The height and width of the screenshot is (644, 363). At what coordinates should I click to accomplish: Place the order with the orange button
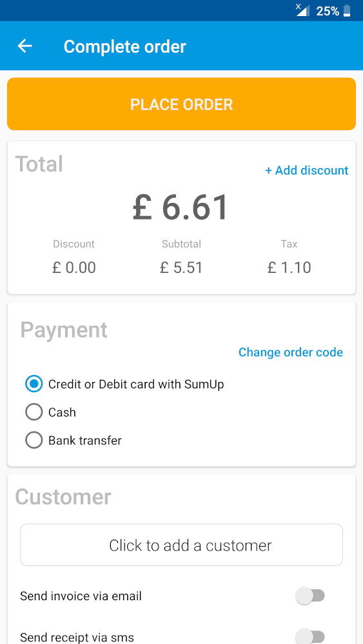click(x=181, y=104)
